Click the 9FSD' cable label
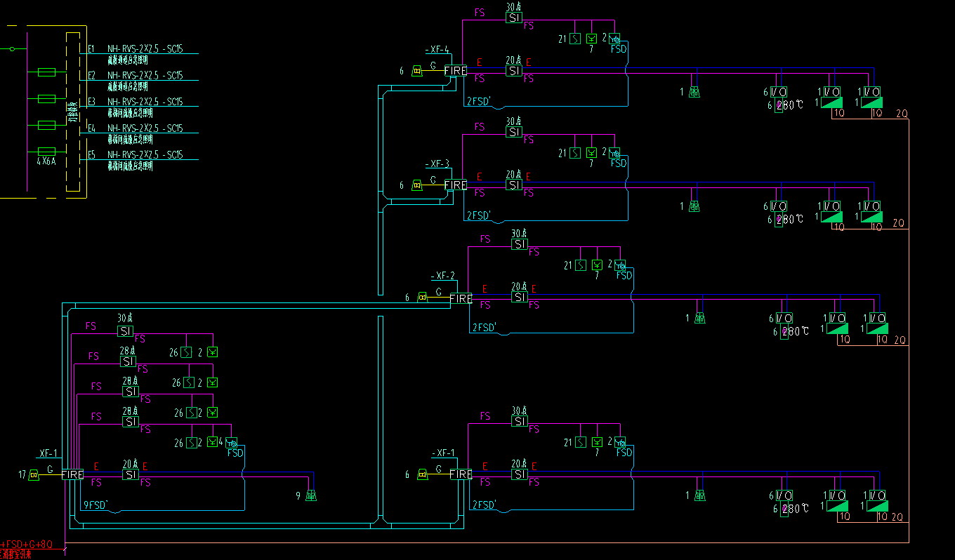The height and width of the screenshot is (560, 955). click(x=95, y=505)
